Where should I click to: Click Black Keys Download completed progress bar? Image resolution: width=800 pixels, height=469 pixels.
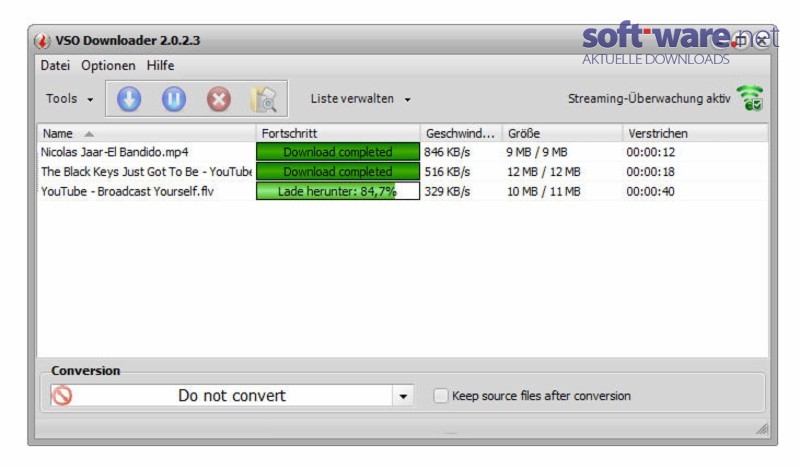[x=338, y=171]
